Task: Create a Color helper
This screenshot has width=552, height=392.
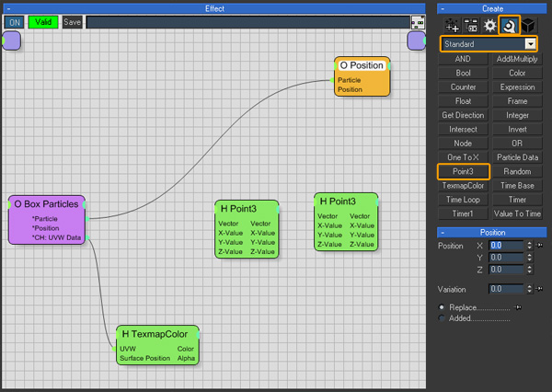Action: click(517, 73)
